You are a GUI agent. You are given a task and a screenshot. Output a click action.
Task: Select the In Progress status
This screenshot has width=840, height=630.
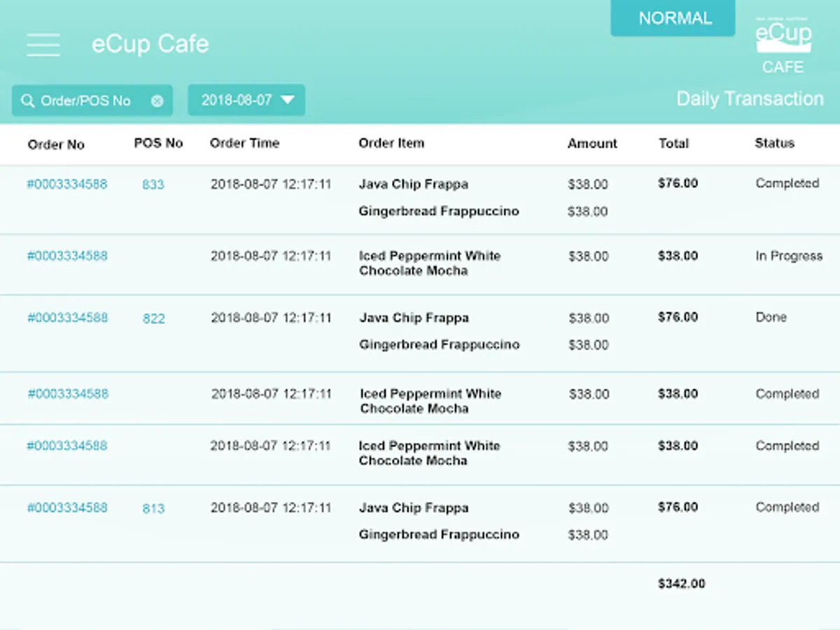tap(789, 256)
